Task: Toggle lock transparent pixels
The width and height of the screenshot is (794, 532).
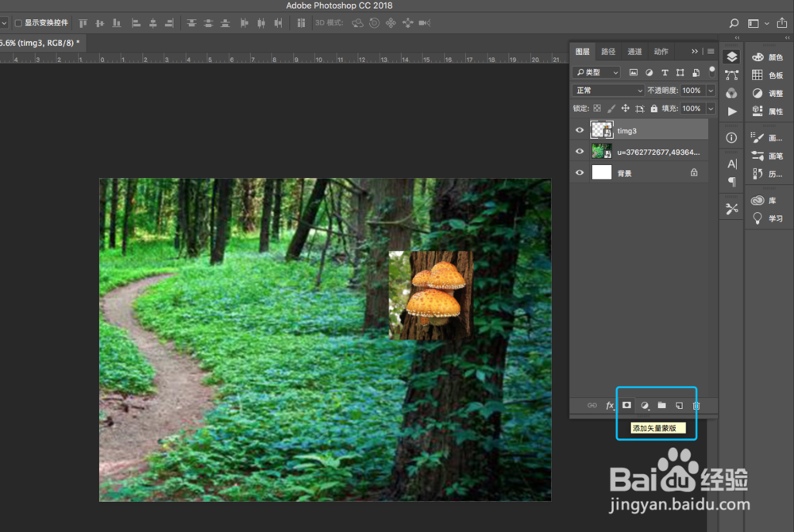Action: point(598,108)
